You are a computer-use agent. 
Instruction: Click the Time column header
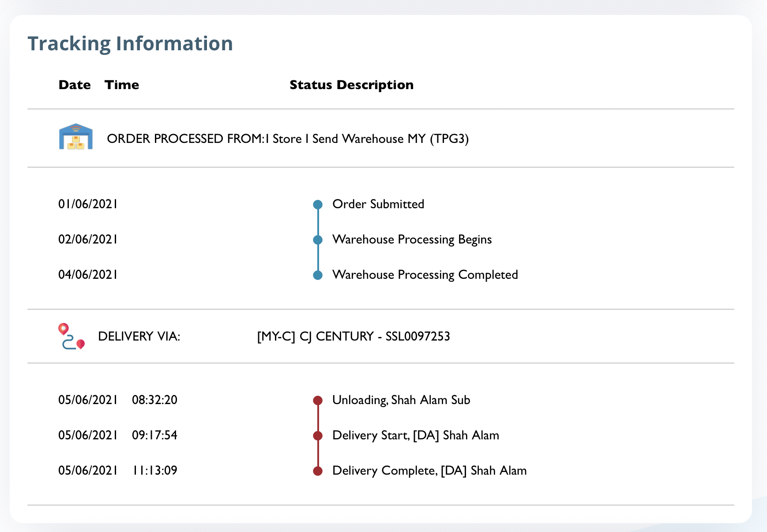[122, 85]
